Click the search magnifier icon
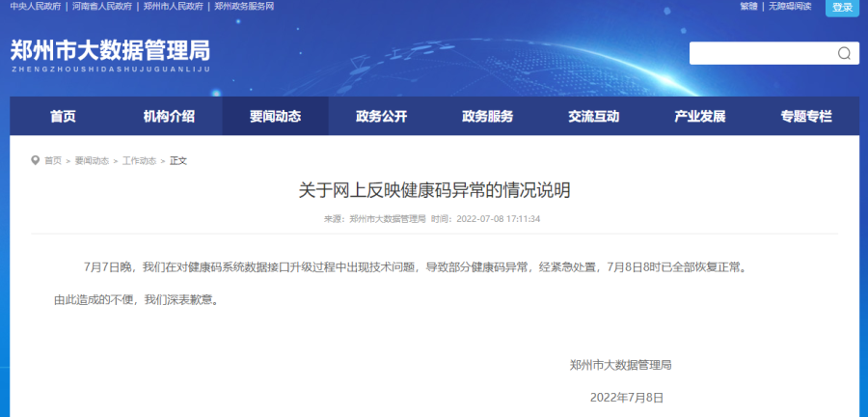This screenshot has height=417, width=868. tap(843, 54)
